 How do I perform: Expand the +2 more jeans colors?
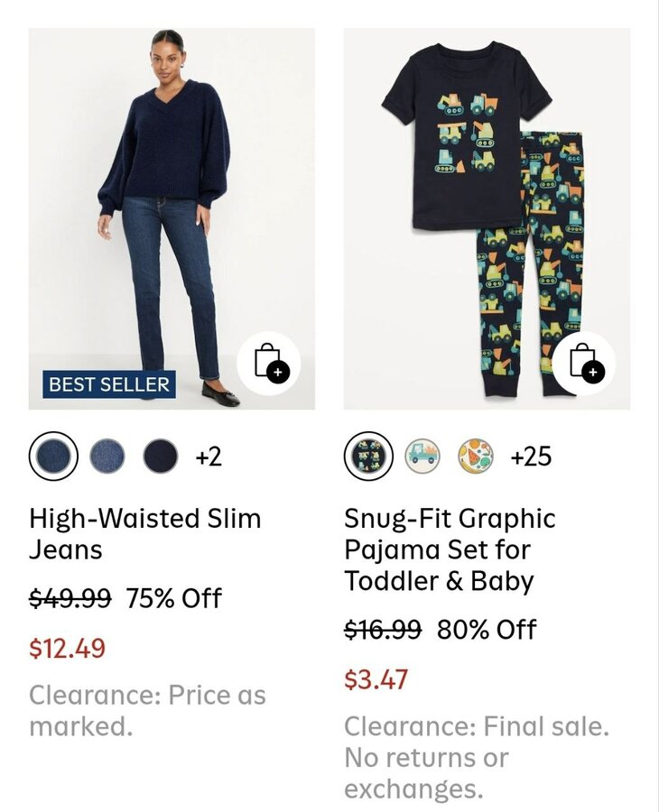(209, 457)
